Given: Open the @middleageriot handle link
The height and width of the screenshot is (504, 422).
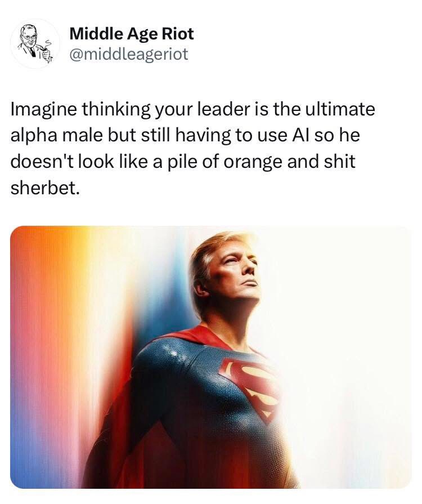Looking at the screenshot, I should coord(128,53).
